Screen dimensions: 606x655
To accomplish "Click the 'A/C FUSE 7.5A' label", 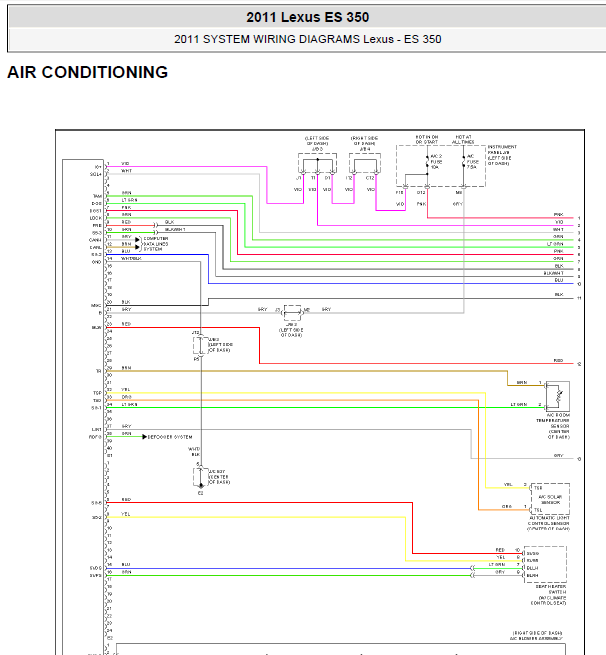I will pyautogui.click(x=472, y=162).
